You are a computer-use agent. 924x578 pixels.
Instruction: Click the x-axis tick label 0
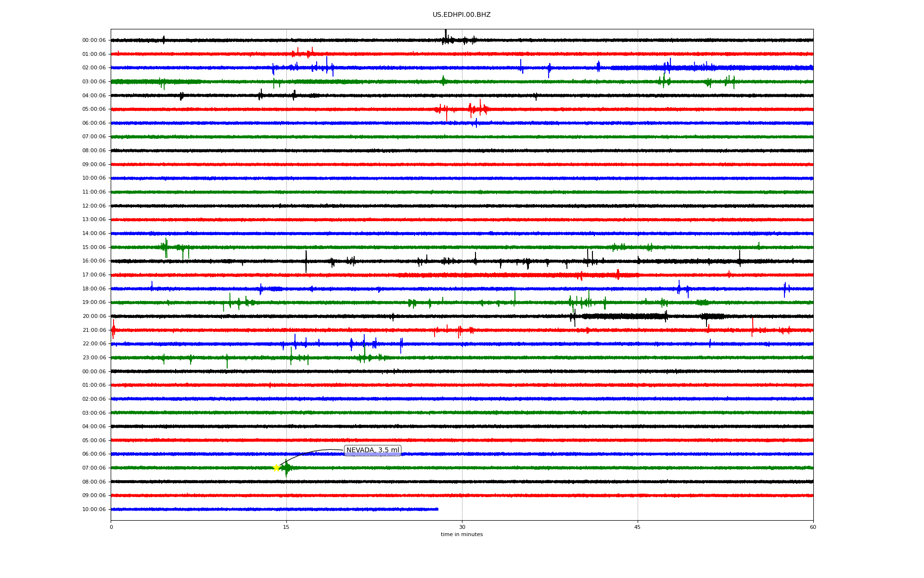click(111, 527)
